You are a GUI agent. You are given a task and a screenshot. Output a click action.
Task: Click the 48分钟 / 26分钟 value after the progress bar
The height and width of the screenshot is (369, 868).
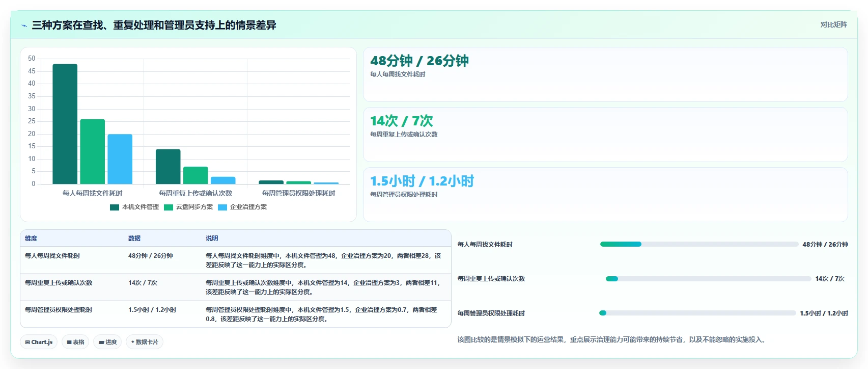tap(825, 245)
